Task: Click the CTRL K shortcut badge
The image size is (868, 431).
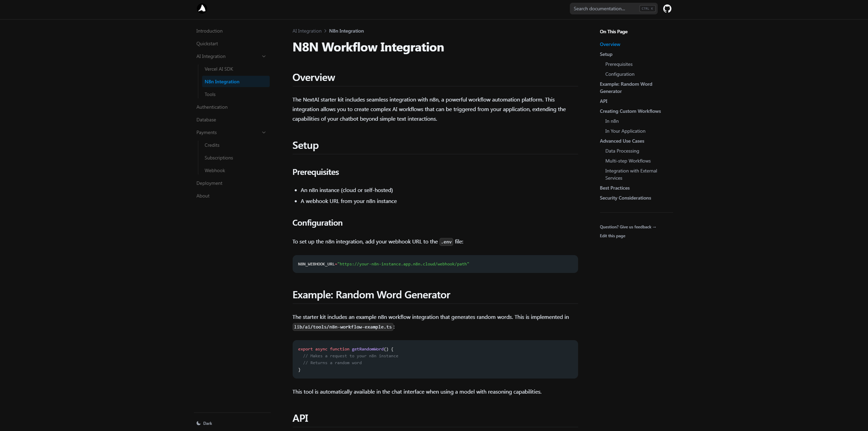Action: [x=647, y=9]
